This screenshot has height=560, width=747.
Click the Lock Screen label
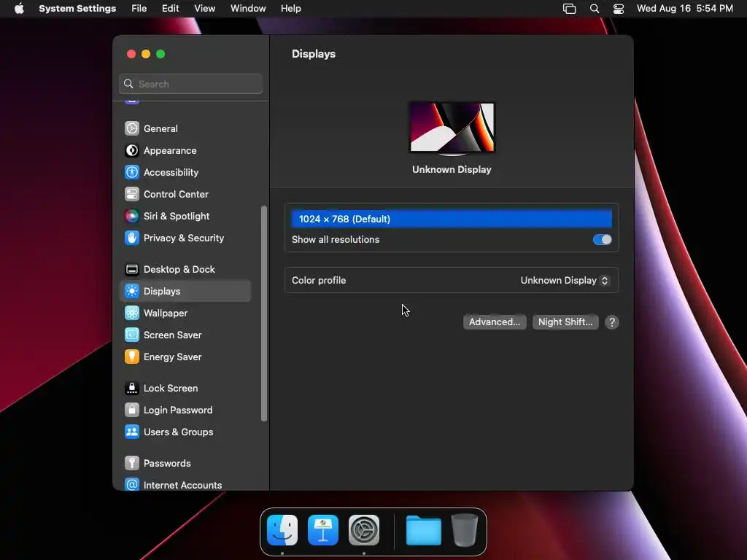tap(171, 388)
